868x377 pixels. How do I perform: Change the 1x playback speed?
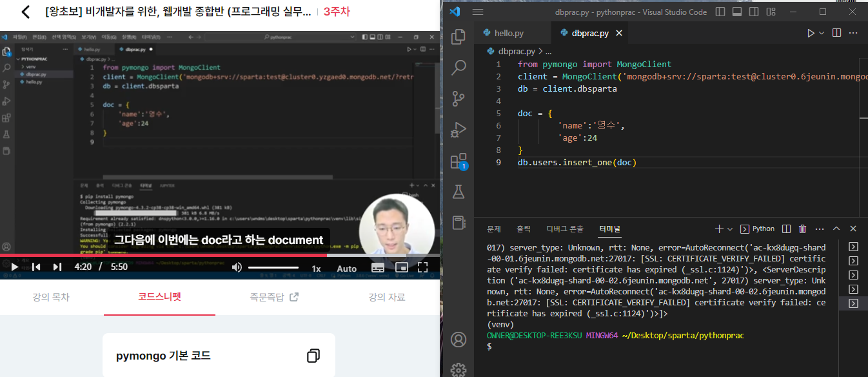(316, 268)
